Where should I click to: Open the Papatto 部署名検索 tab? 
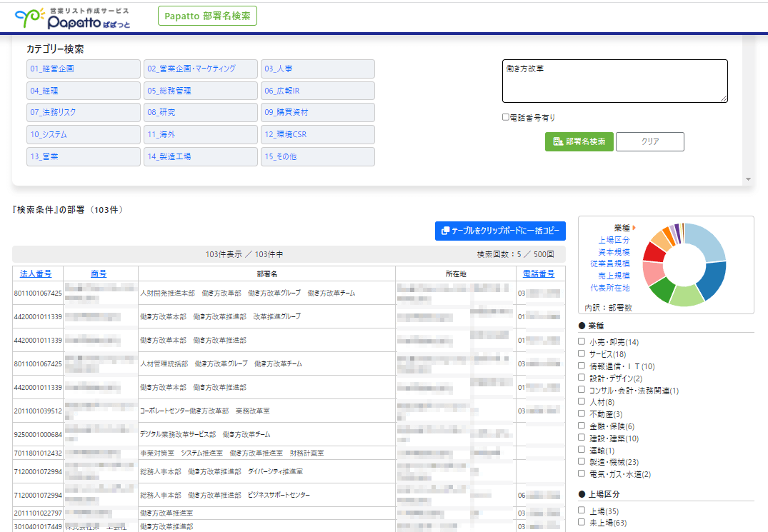[207, 16]
